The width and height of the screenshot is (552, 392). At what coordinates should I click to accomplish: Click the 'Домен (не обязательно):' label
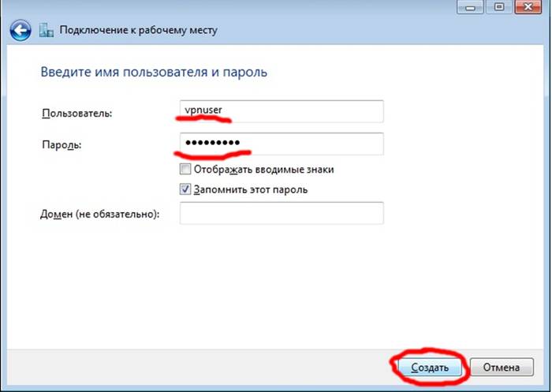[99, 215]
